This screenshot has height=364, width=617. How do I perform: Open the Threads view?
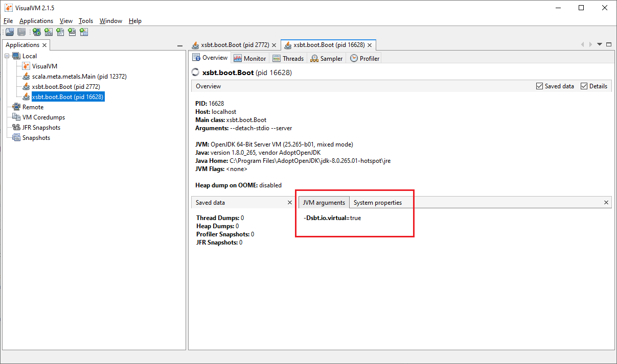click(288, 58)
